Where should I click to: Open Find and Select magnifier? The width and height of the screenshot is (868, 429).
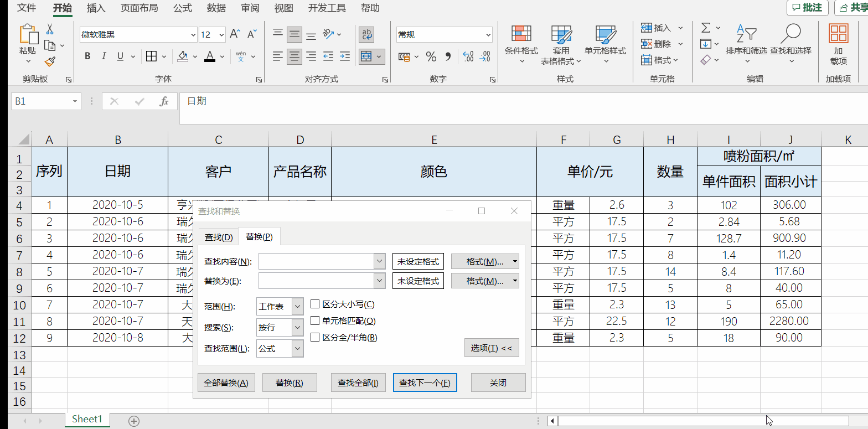(790, 43)
